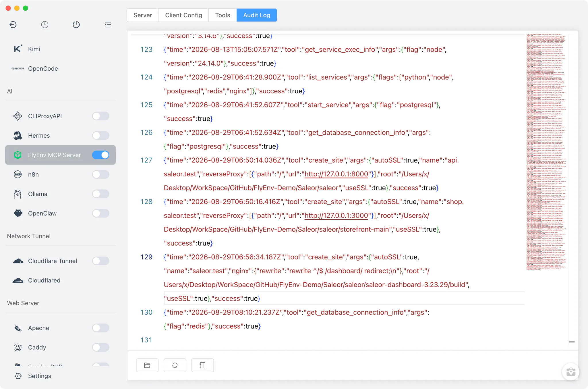Enable the CLIProxyAPI switch

100,116
